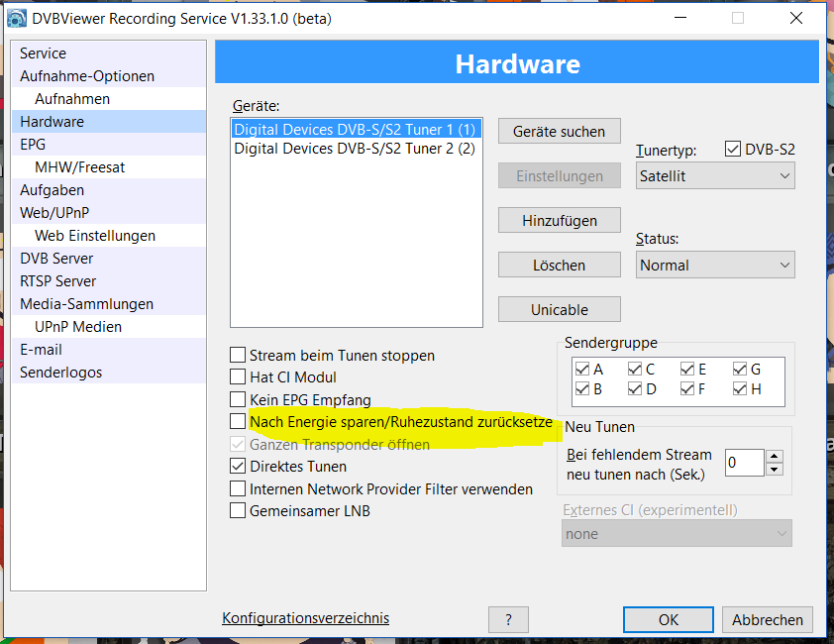Open the Unicable settings button
Screen dimensions: 834x644
[559, 310]
